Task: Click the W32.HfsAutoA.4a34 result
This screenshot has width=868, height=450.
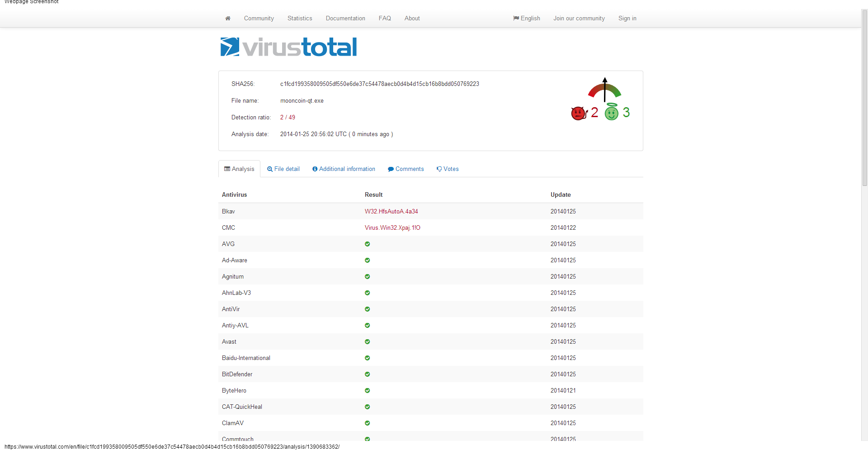Action: tap(392, 212)
